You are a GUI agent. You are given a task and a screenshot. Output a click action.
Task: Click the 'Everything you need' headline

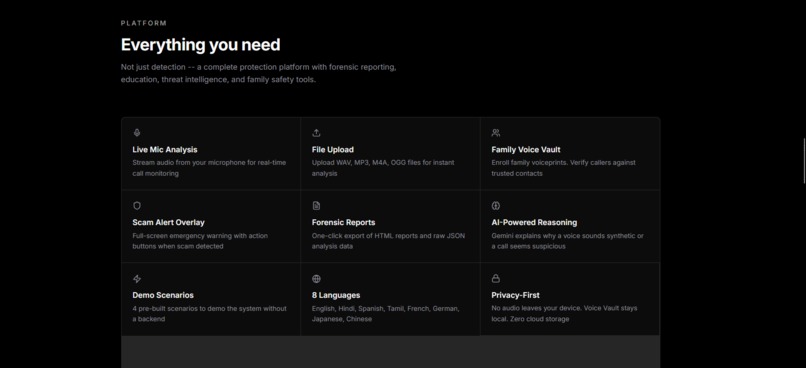(200, 45)
